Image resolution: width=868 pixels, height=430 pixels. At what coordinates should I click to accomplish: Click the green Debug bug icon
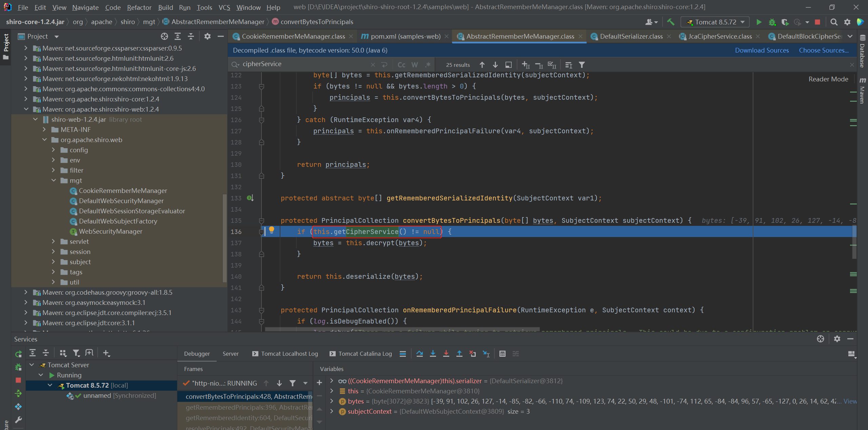[x=772, y=22]
